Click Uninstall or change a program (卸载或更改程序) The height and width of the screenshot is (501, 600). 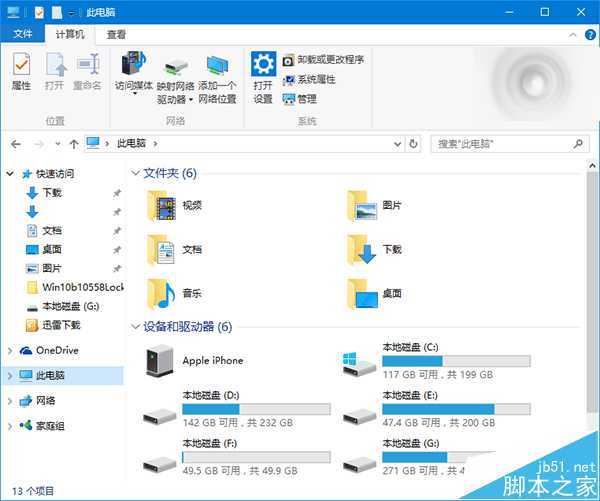tap(323, 60)
